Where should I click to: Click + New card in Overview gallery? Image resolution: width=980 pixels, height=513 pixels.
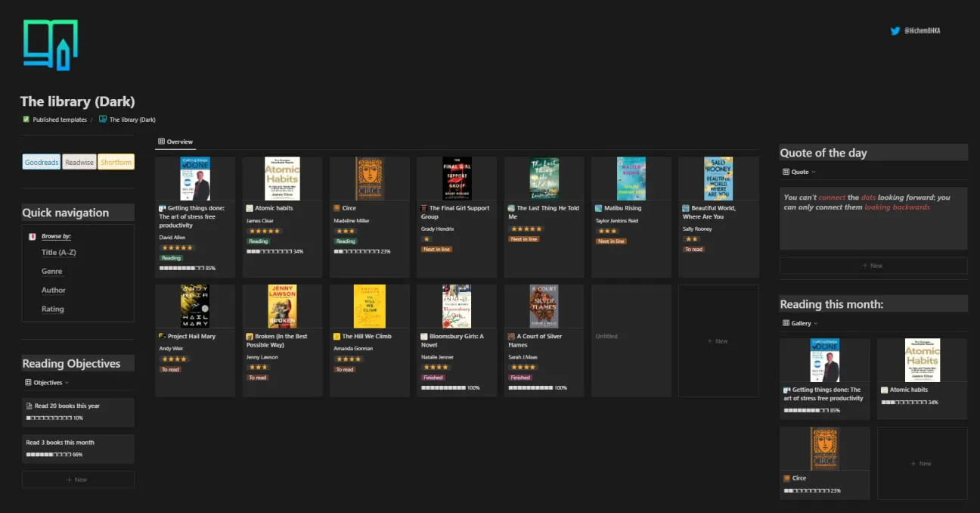coord(718,341)
